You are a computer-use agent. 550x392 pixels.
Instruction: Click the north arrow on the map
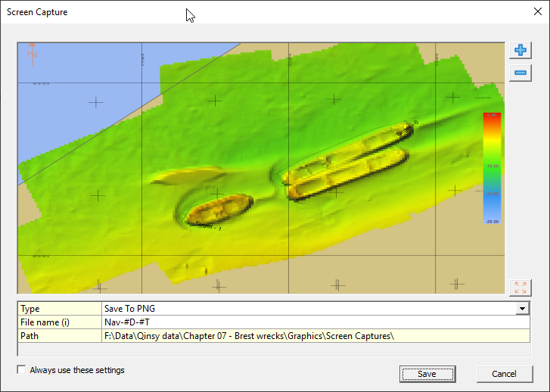[32, 53]
